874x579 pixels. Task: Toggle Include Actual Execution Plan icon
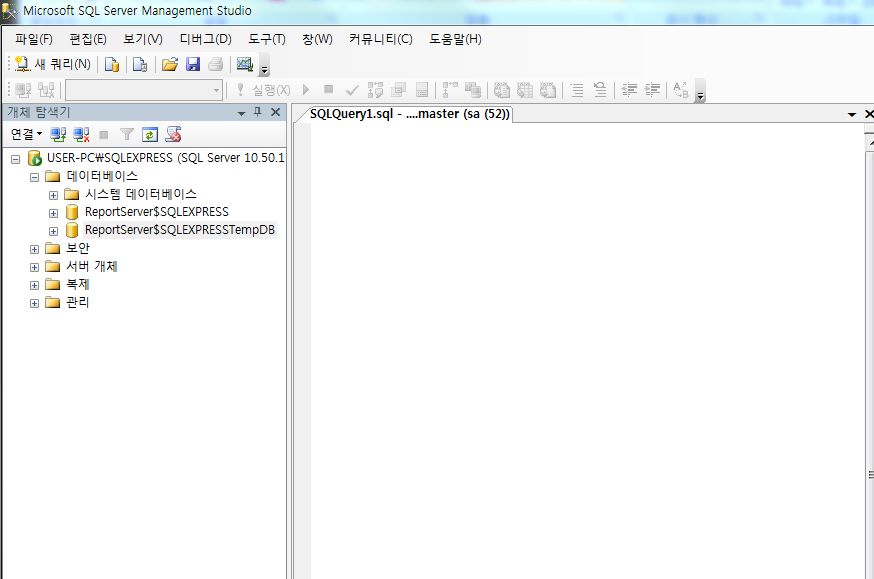pos(450,90)
